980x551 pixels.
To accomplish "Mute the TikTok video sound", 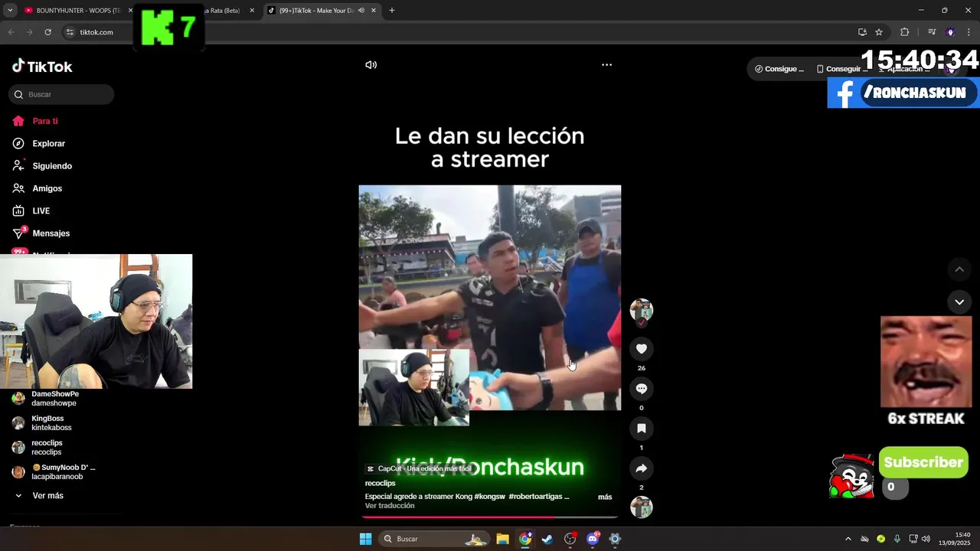I will 371,65.
